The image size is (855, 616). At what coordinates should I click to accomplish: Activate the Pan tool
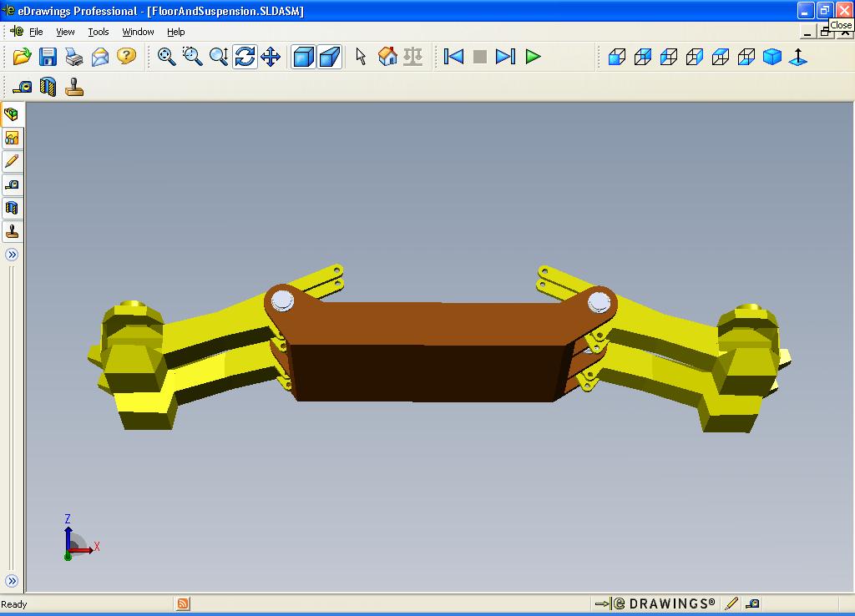point(271,57)
